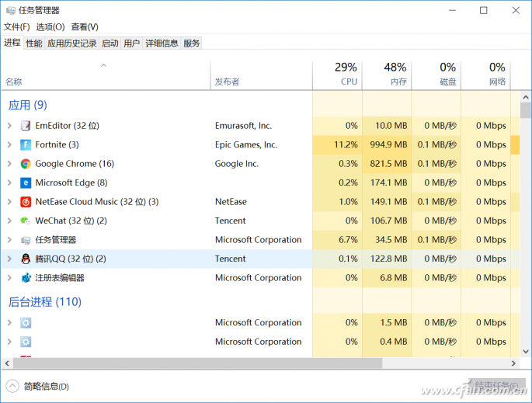Screen dimensions: 532x403
Task: Switch to the 应用历史记录 tab
Action: [x=71, y=43]
